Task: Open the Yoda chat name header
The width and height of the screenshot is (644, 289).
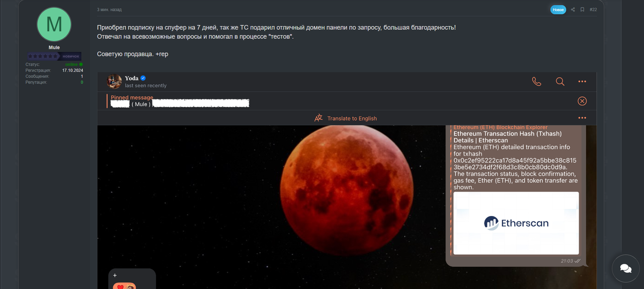Action: coord(131,78)
